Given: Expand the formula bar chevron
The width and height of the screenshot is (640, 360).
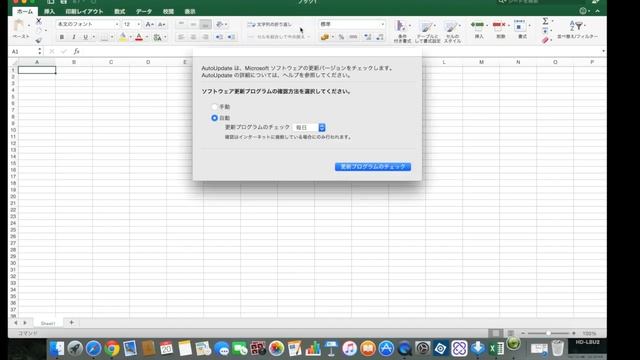Looking at the screenshot, I should click(x=603, y=51).
